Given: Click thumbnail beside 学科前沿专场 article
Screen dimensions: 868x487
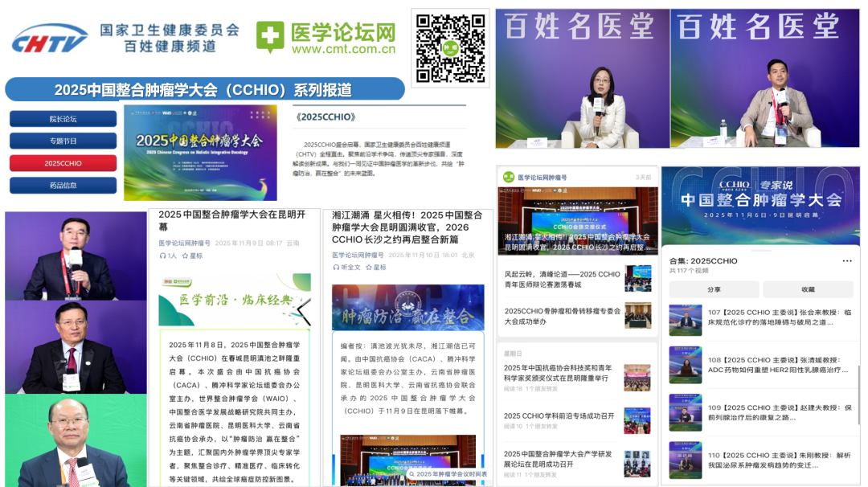Looking at the screenshot, I should (x=637, y=420).
